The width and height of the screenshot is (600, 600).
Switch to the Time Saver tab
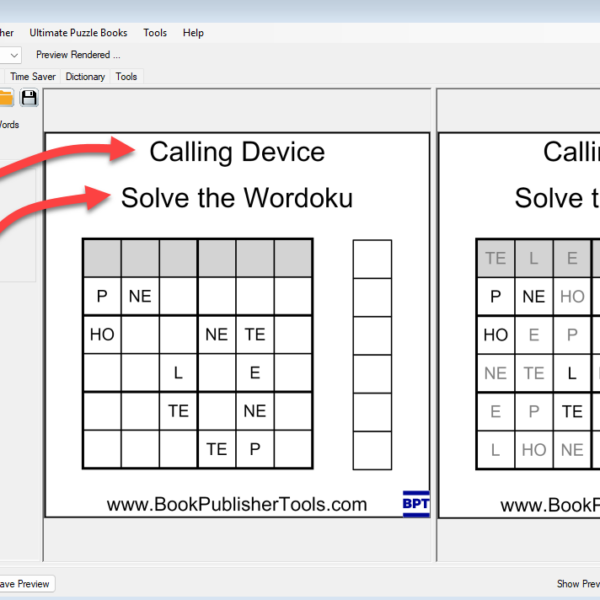pos(32,76)
